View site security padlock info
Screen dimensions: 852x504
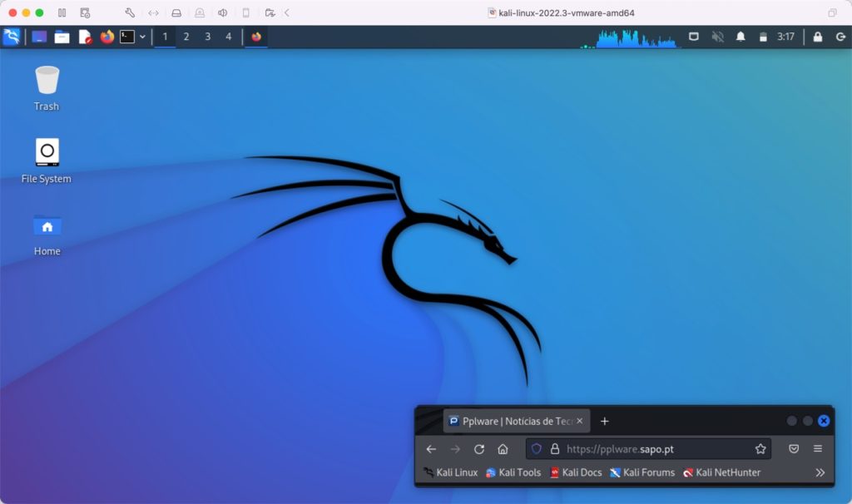(555, 449)
